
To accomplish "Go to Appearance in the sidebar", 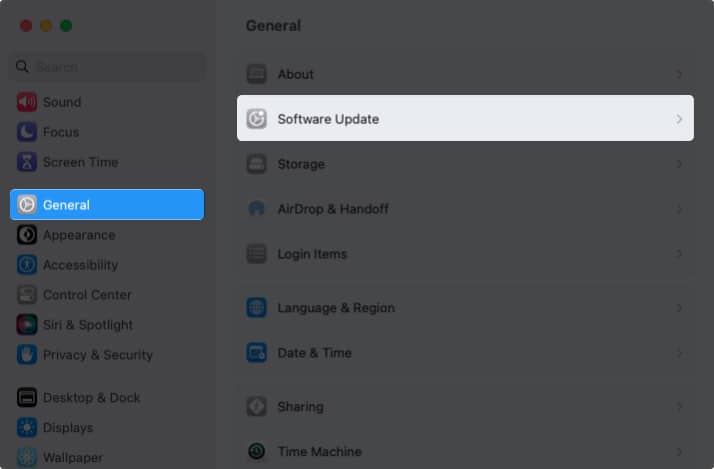I will [107, 235].
